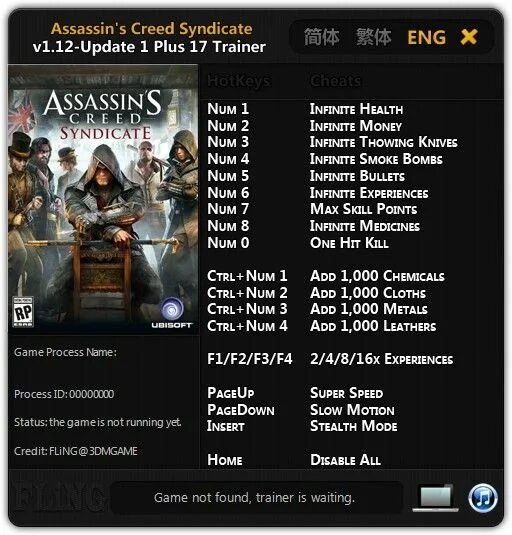Screen dimensions: 512x535
Task: Click the Disable All option
Action: click(x=345, y=460)
